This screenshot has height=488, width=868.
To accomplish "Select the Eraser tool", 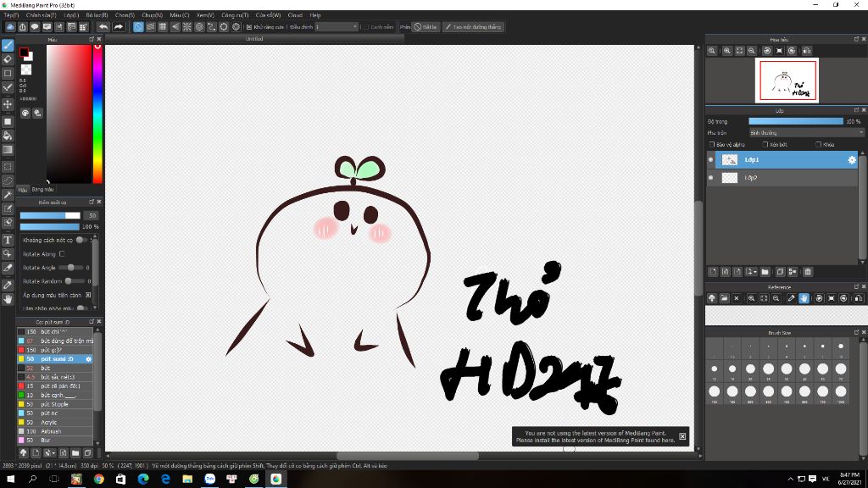I will [x=8, y=59].
